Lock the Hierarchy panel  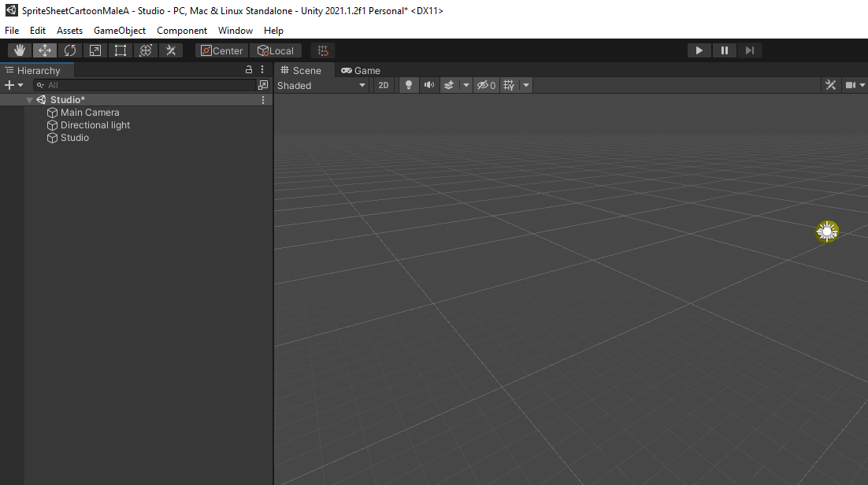click(x=249, y=70)
